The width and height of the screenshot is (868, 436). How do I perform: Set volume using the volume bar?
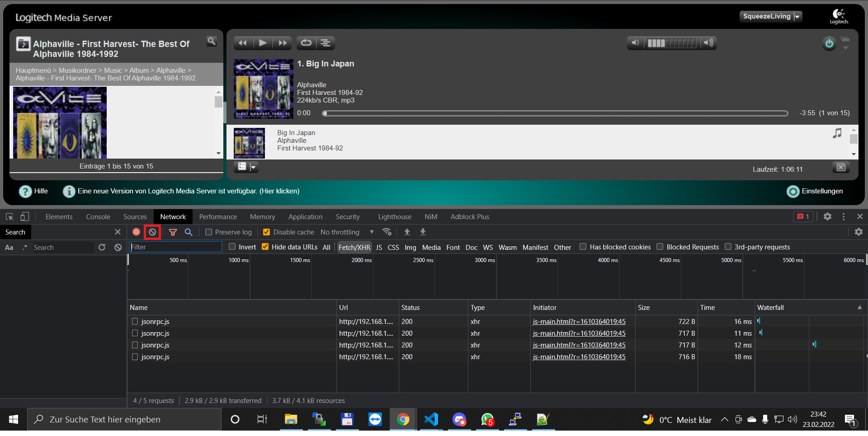(x=672, y=43)
